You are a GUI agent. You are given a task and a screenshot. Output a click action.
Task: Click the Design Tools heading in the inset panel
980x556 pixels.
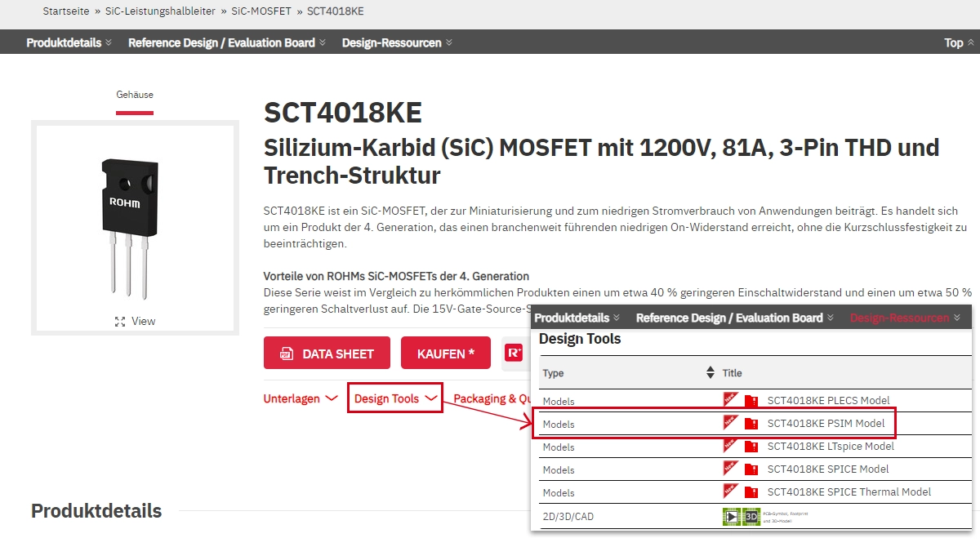click(580, 339)
